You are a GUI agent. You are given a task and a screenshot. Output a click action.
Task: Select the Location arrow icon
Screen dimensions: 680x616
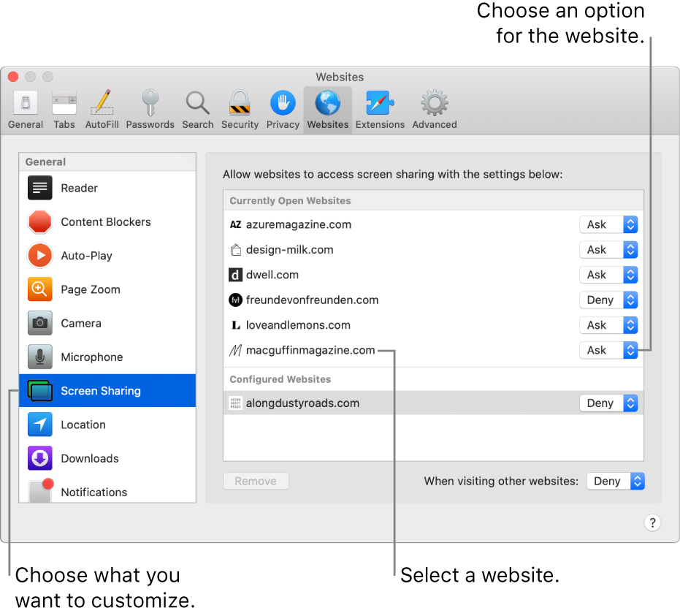[x=40, y=425]
